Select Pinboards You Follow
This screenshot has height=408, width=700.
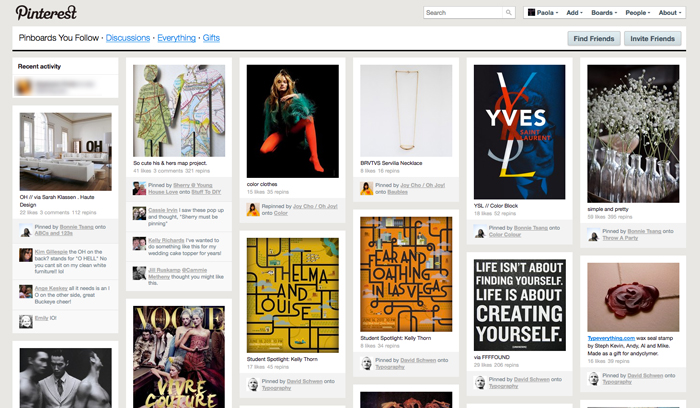pyautogui.click(x=58, y=38)
